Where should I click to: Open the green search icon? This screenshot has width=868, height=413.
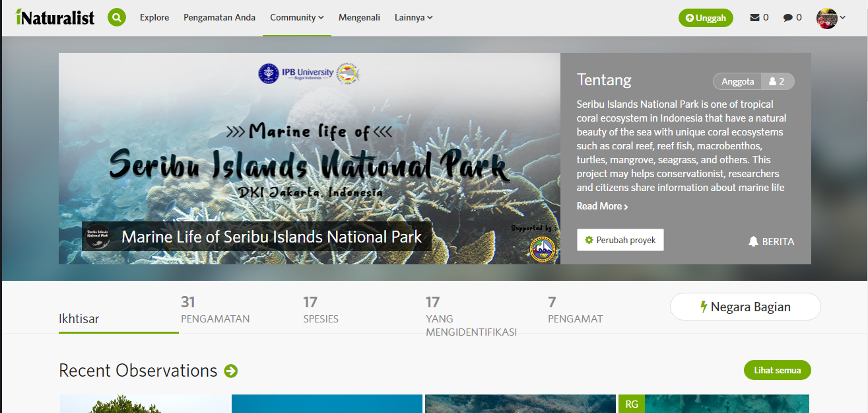point(117,17)
